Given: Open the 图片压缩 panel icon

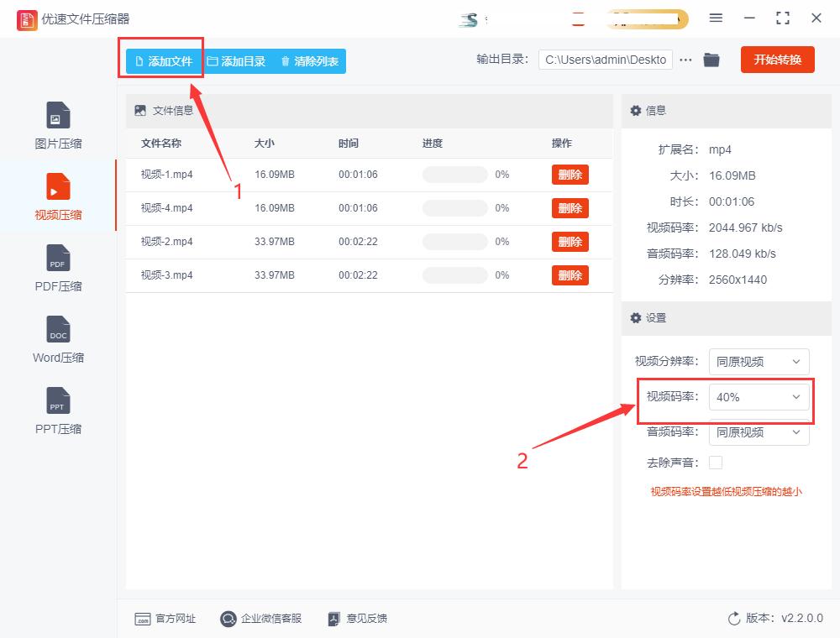Looking at the screenshot, I should pyautogui.click(x=57, y=115).
